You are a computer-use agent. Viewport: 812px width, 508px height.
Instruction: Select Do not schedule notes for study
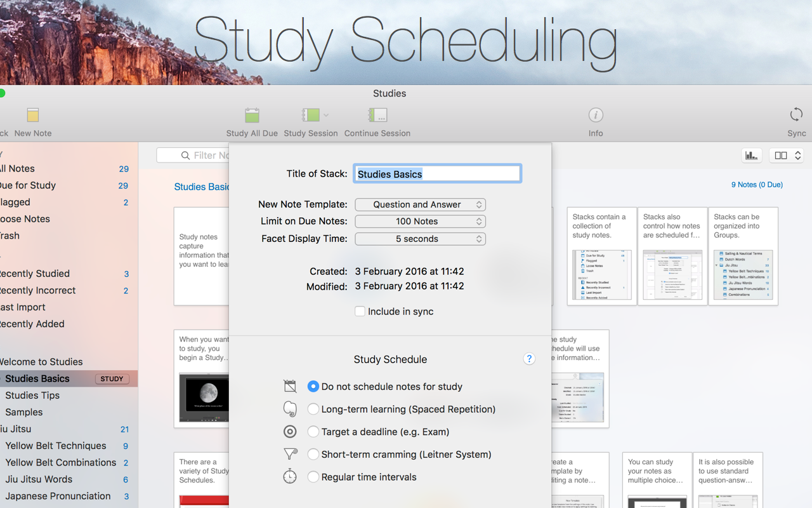tap(313, 386)
